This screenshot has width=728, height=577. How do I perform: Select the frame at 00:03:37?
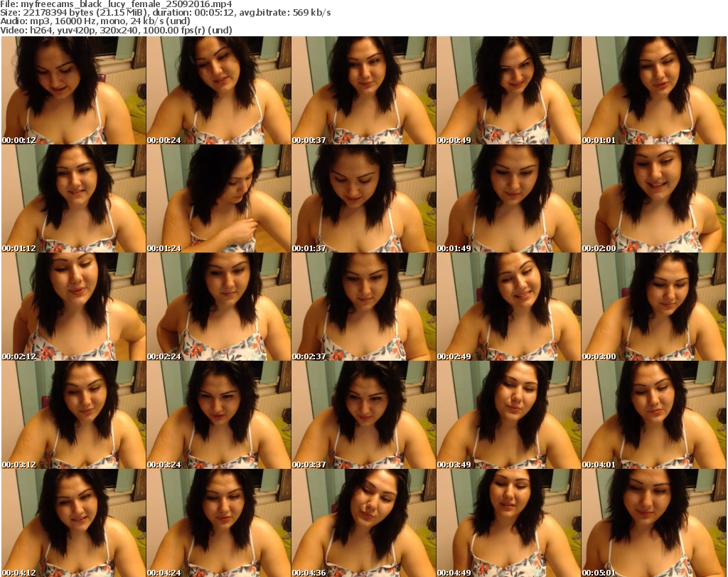click(363, 415)
